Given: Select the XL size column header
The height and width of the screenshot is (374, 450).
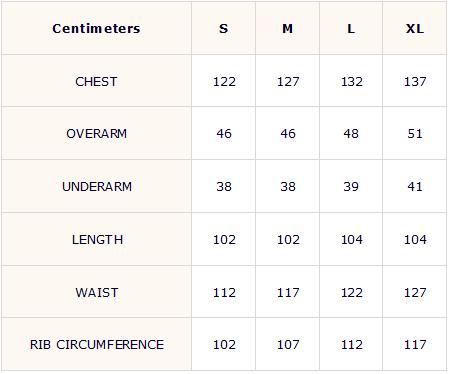Looking at the screenshot, I should pos(415,28).
